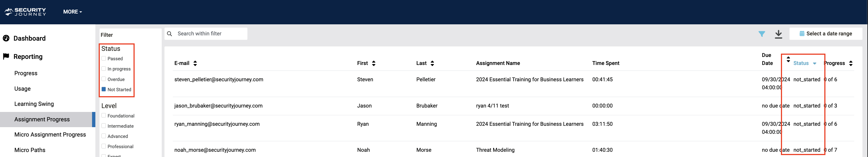The width and height of the screenshot is (868, 157).
Task: Toggle the Status column sort arrow
Action: 814,63
